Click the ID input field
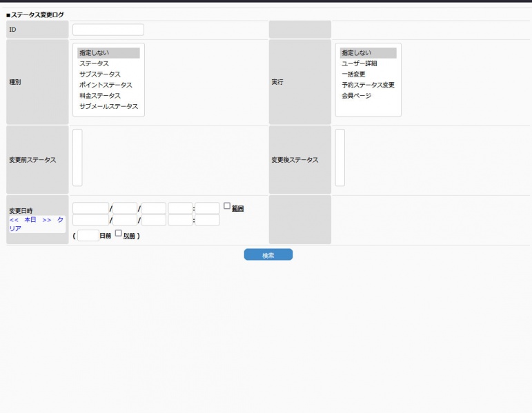532x413 pixels. pyautogui.click(x=108, y=30)
